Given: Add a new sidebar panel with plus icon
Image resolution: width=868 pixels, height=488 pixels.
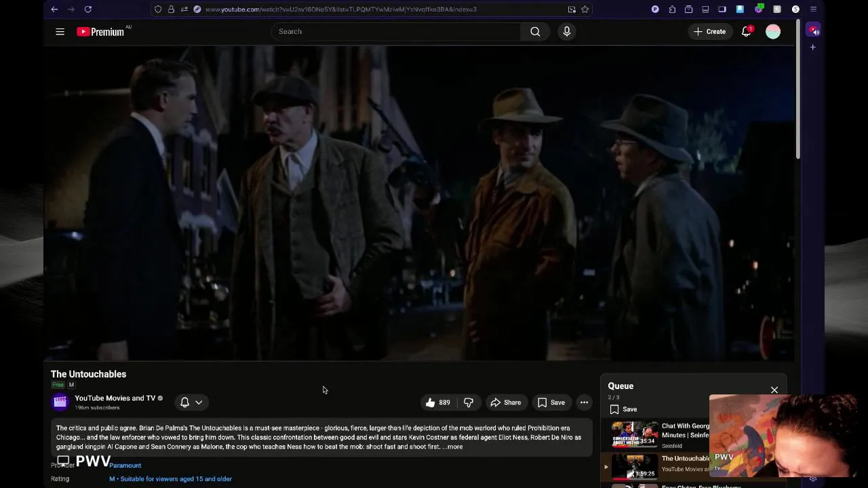Looking at the screenshot, I should tap(812, 47).
